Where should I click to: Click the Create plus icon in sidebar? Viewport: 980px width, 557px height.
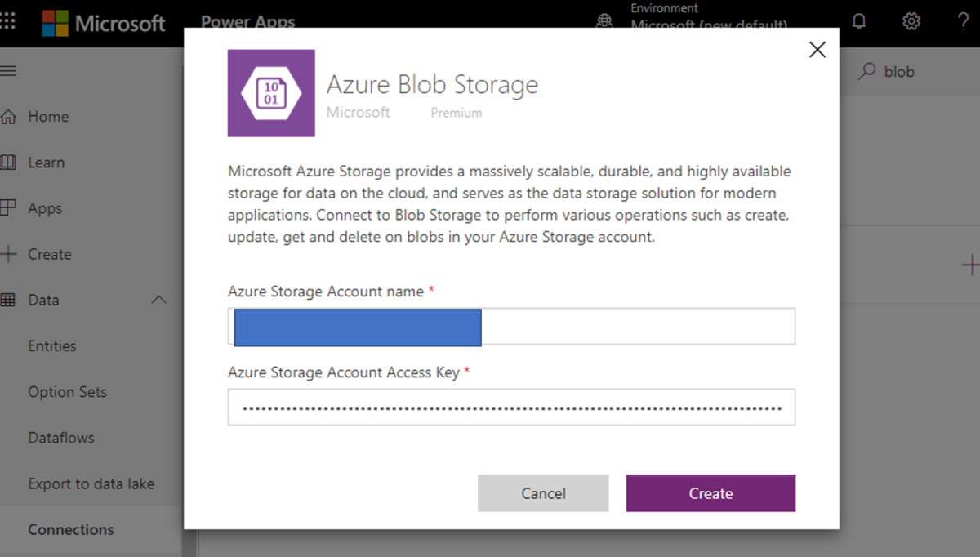click(8, 254)
